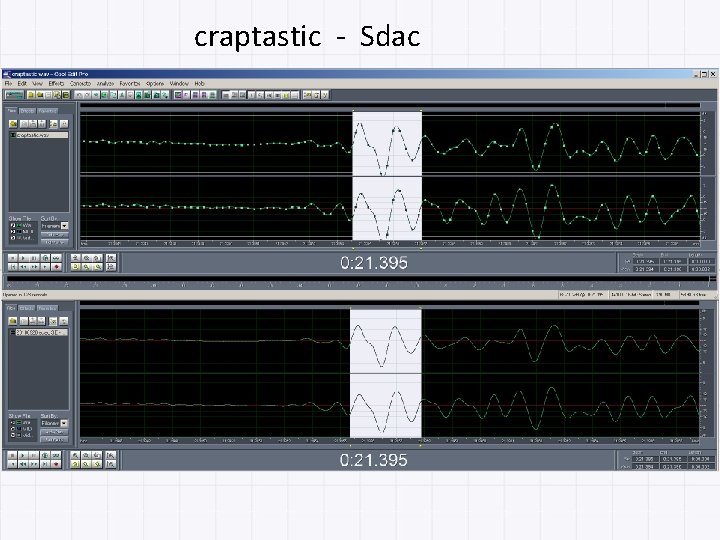The width and height of the screenshot is (720, 540).
Task: Click Fast Forward in the top window transport
Action: [34, 266]
